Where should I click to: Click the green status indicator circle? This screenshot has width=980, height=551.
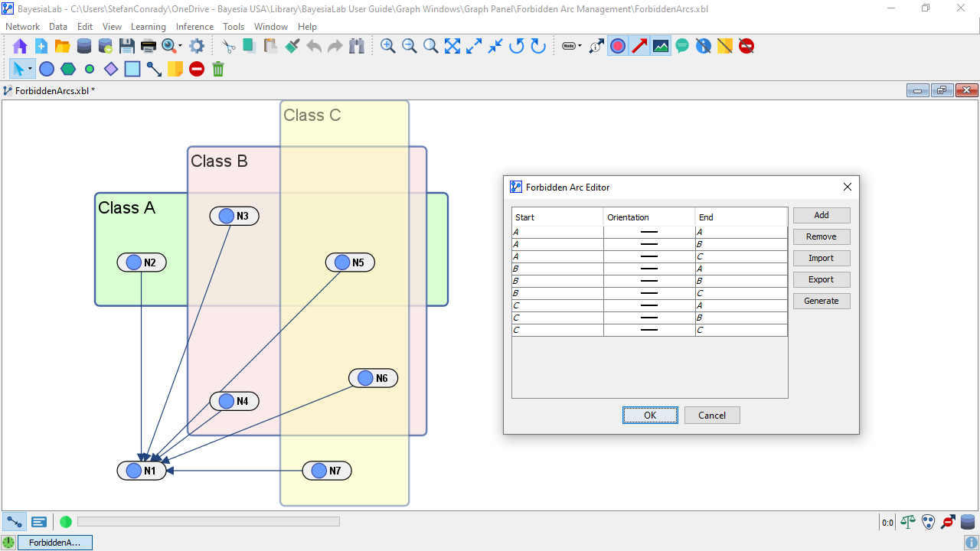[x=66, y=522]
